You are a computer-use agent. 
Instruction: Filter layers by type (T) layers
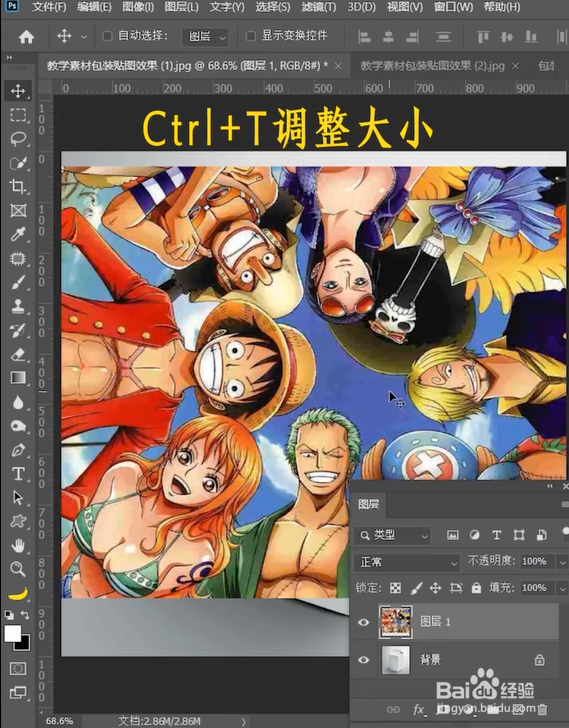pyautogui.click(x=497, y=535)
